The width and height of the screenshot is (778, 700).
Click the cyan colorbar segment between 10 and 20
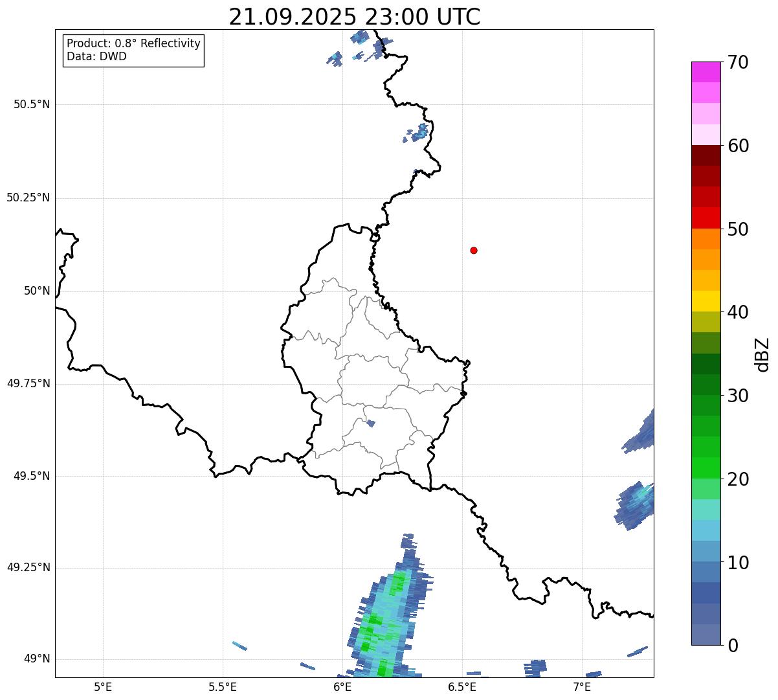706,530
